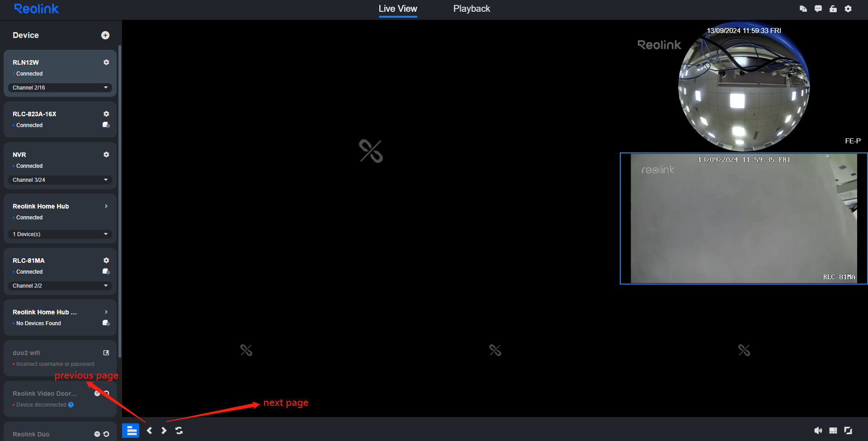Screen dimensions: 868x441
Task: Open settings gear for NVR device
Action: [106, 155]
